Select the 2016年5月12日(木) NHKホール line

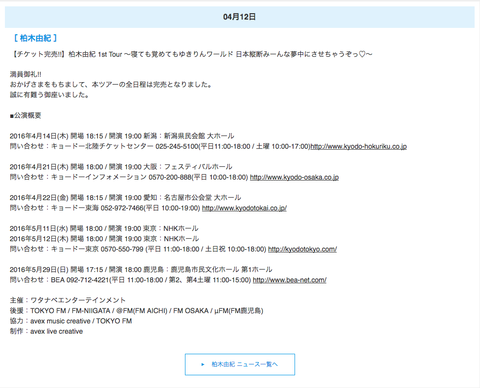click(x=104, y=239)
